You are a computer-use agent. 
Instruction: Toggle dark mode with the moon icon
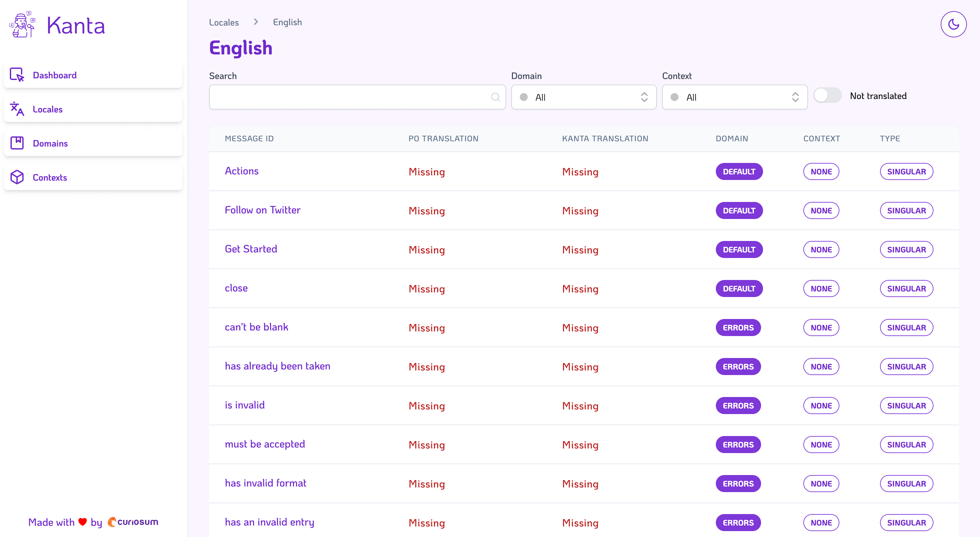pos(953,24)
